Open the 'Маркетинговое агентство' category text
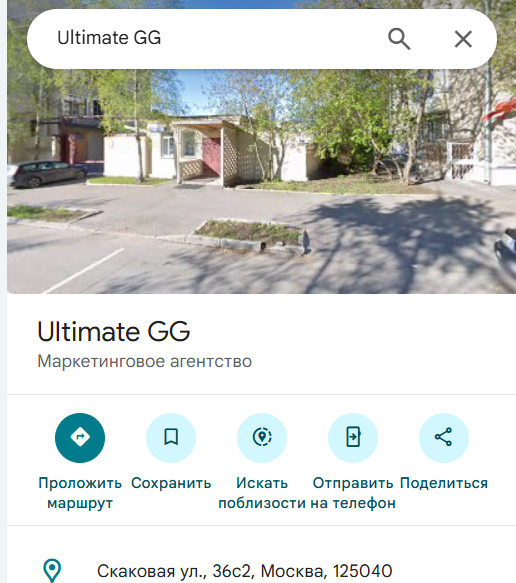Viewport: 516px width, 583px height. pos(145,361)
